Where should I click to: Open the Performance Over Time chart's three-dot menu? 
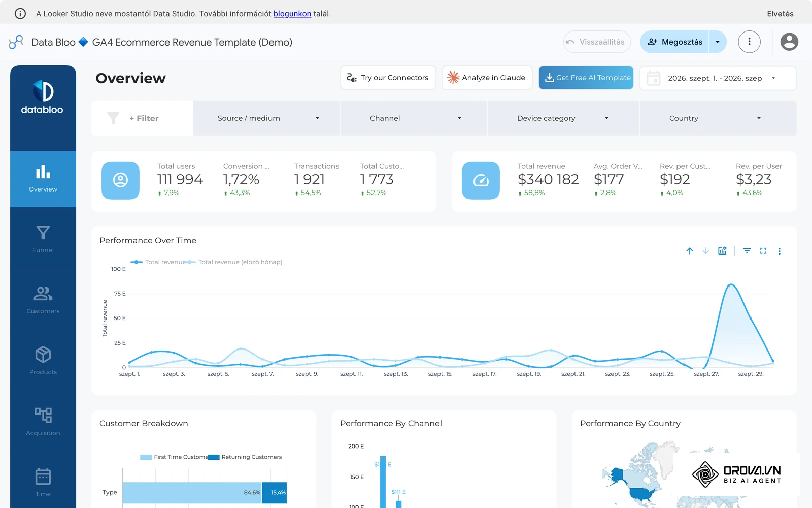(780, 251)
